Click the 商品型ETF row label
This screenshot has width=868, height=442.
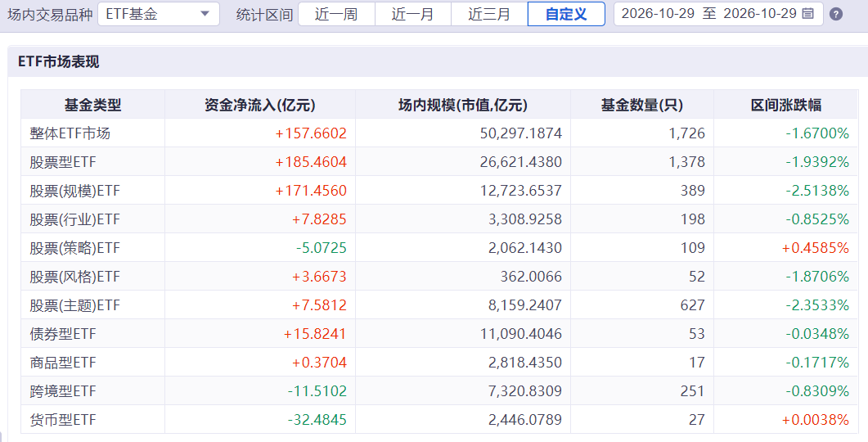pyautogui.click(x=62, y=363)
